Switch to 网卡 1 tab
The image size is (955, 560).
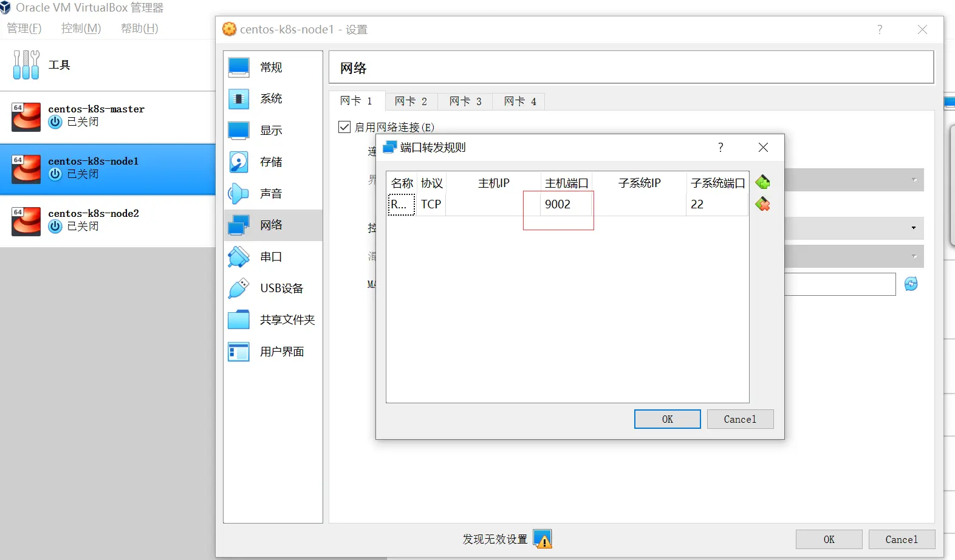point(357,101)
